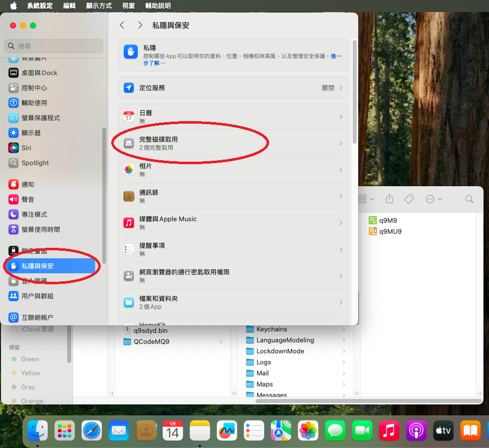Open 網頁瀏覽器的通行密匙取用權限 row

point(233,276)
